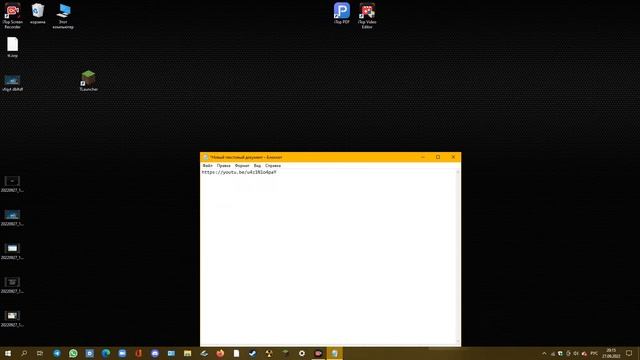Screen dimensions: 640x360
Task: Switch input language РУС indicator
Action: point(594,353)
